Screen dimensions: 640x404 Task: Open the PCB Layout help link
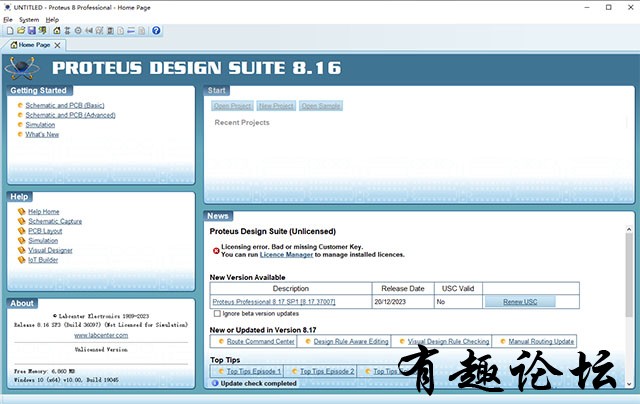click(x=45, y=231)
